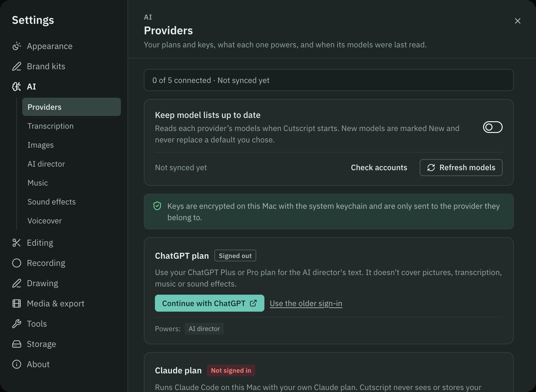The width and height of the screenshot is (536, 392).
Task: Click the refresh arrows icon in Refresh models
Action: (x=431, y=168)
